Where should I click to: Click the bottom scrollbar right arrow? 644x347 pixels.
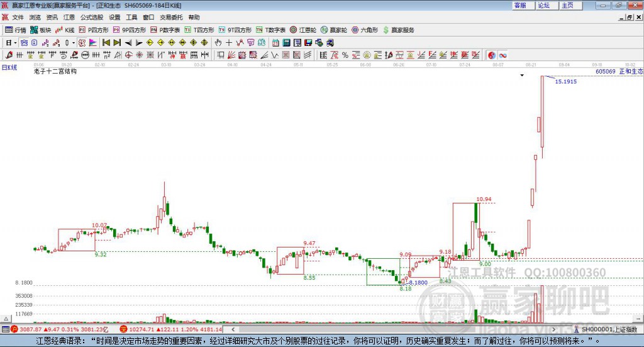pyautogui.click(x=553, y=329)
